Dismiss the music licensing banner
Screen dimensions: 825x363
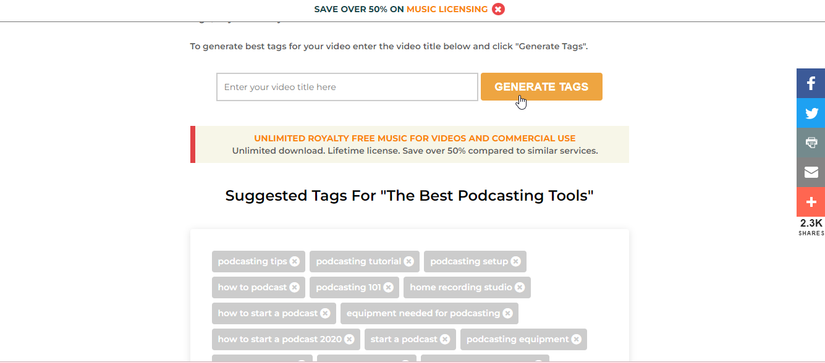[498, 9]
